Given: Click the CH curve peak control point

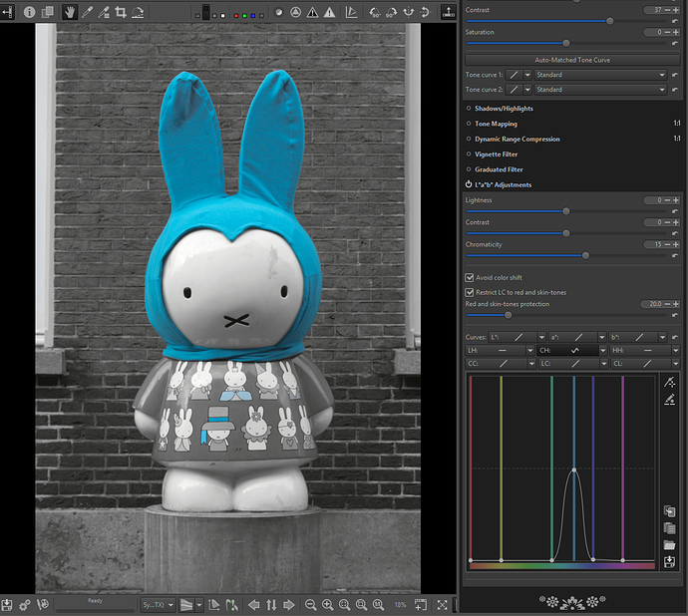Looking at the screenshot, I should [574, 469].
